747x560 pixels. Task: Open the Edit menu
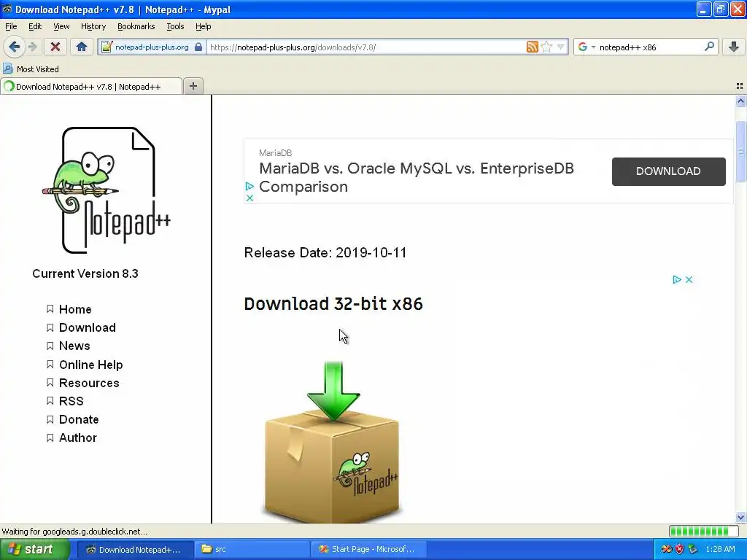point(35,26)
